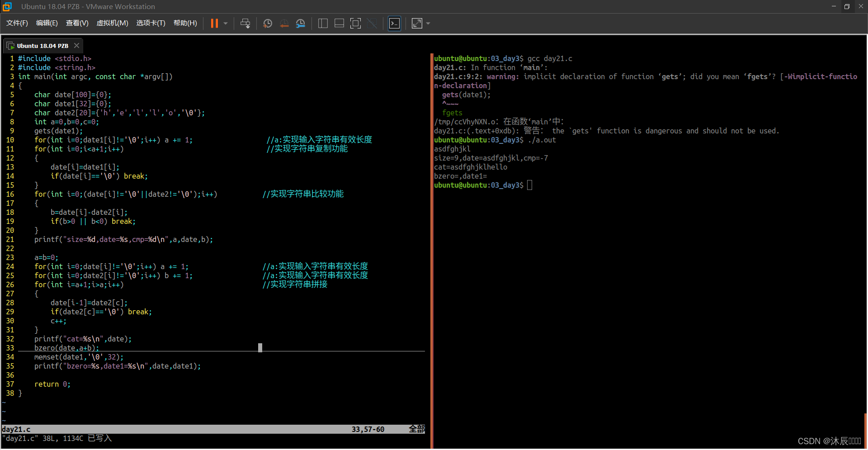Toggle the console view button
868x450 pixels.
[x=395, y=24]
